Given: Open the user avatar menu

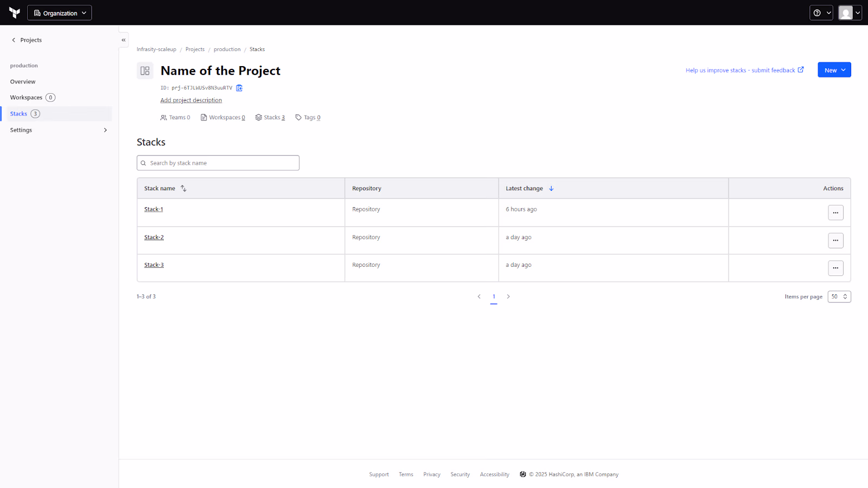Looking at the screenshot, I should click(850, 13).
